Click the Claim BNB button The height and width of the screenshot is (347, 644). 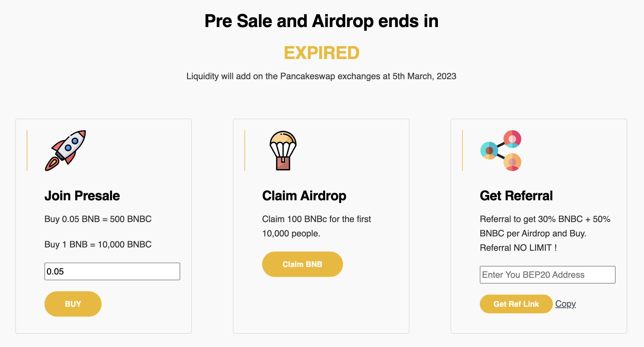[302, 264]
